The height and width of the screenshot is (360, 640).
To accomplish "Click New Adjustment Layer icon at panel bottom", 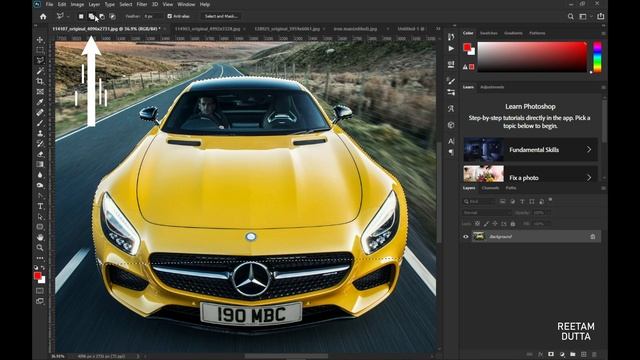I will click(562, 354).
